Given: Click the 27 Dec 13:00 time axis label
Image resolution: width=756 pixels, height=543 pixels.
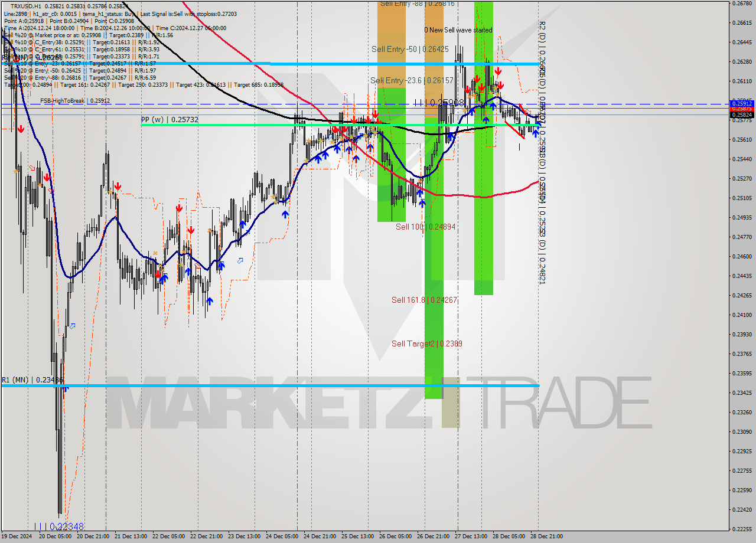Looking at the screenshot, I should 471,537.
